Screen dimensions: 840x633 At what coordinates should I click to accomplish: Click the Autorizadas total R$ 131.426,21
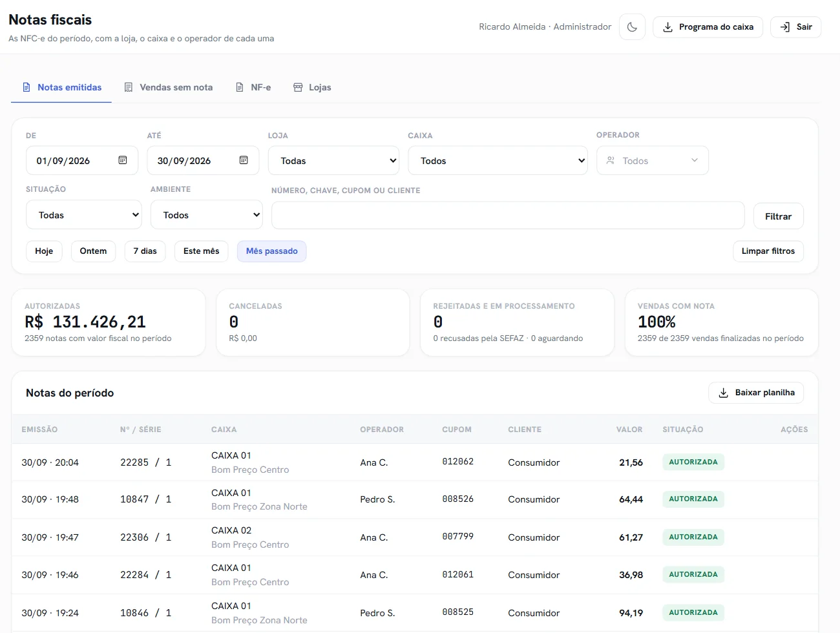tap(85, 322)
